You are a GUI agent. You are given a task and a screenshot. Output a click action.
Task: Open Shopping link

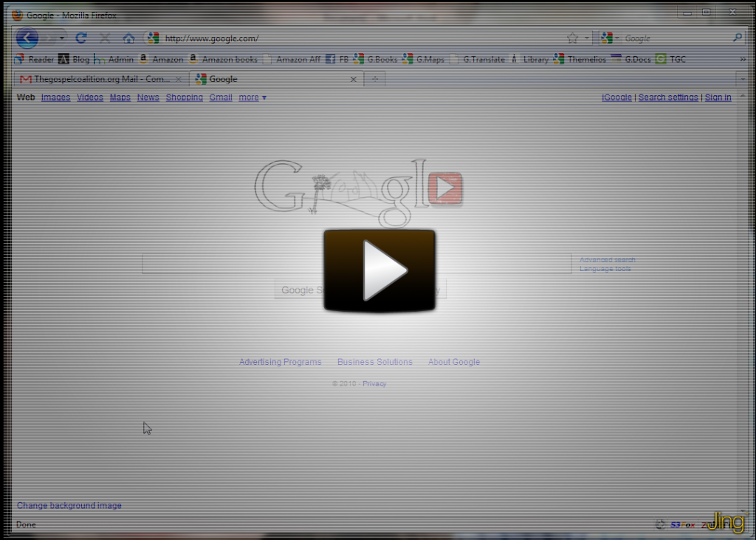tap(184, 98)
